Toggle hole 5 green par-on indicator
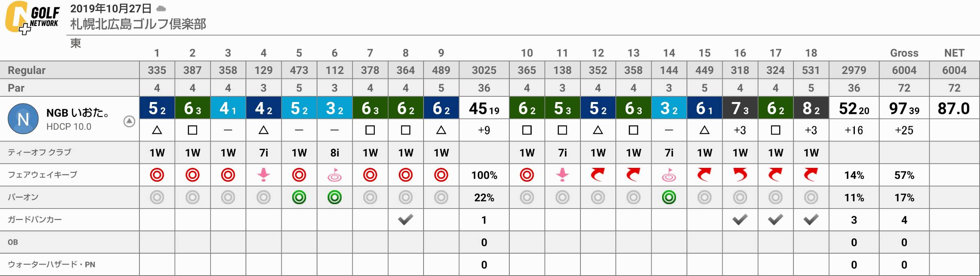The width and height of the screenshot is (980, 276). (299, 198)
